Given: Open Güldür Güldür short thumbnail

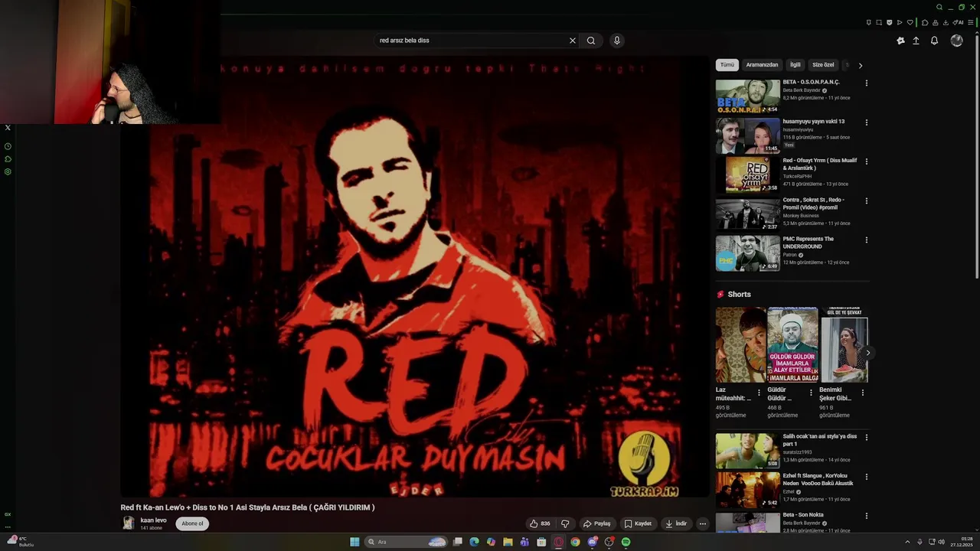Looking at the screenshot, I should (792, 345).
